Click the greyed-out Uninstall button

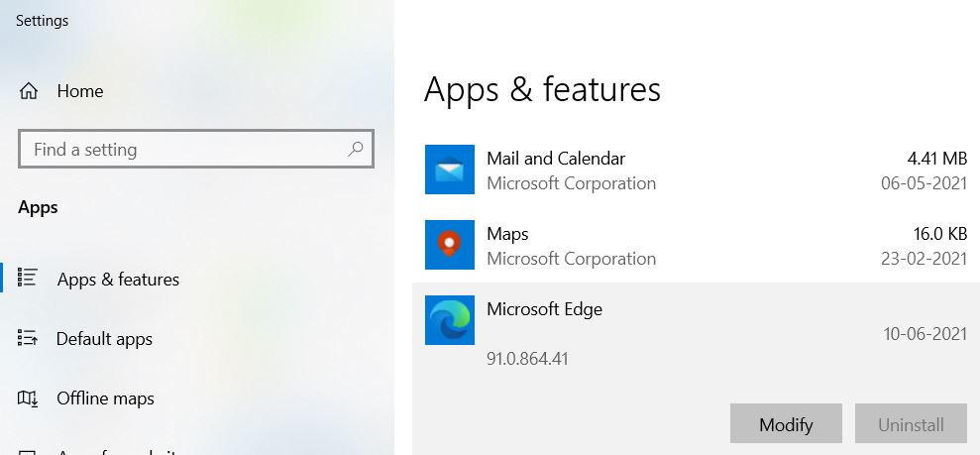[911, 424]
